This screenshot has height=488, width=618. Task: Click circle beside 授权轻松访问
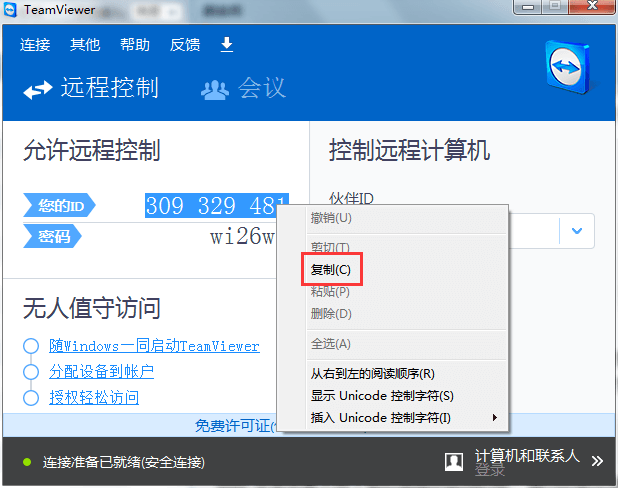31,397
